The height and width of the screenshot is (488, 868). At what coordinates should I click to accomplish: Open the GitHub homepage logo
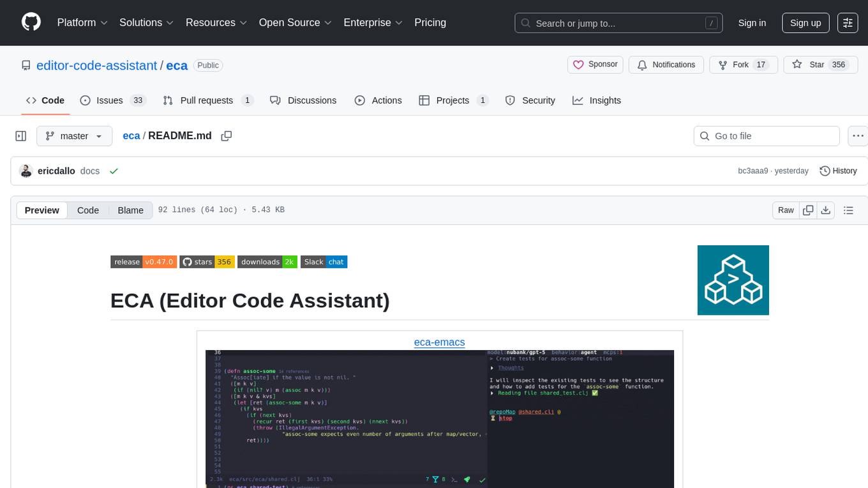click(31, 22)
